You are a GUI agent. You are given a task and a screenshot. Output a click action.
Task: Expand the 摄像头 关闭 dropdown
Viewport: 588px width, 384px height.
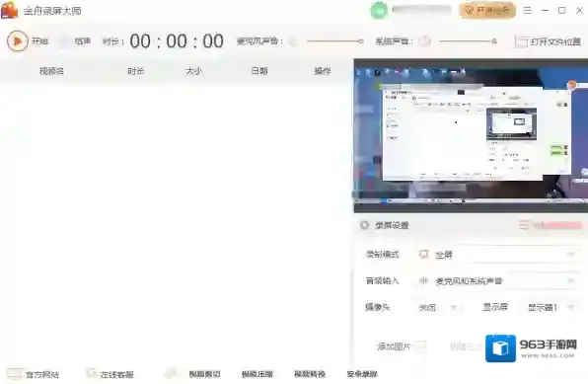(438, 307)
